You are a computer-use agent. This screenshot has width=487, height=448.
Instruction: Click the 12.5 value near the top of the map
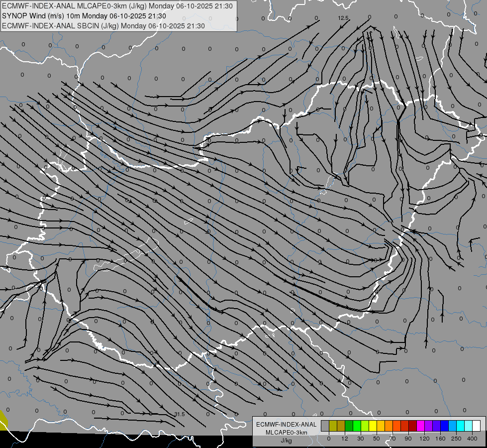(343, 18)
